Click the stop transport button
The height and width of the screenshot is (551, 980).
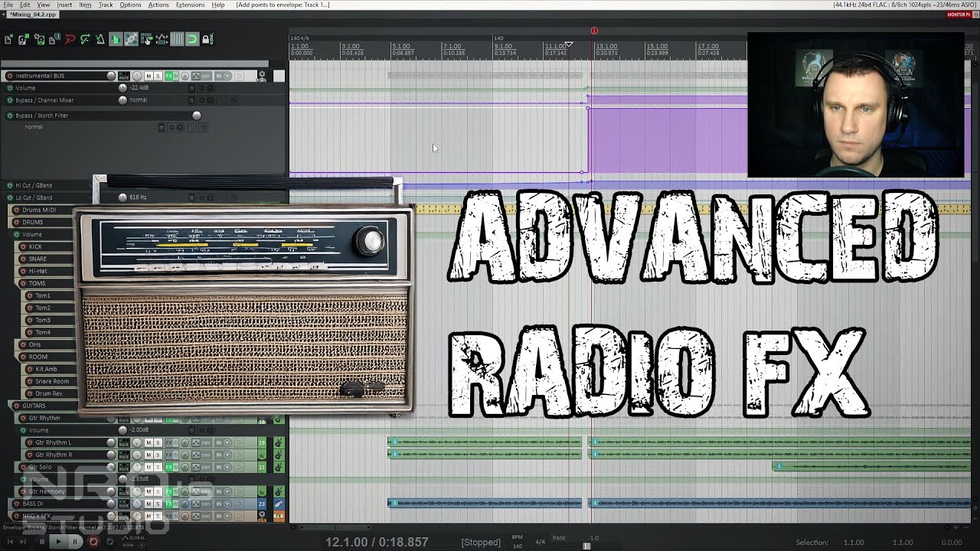(42, 541)
